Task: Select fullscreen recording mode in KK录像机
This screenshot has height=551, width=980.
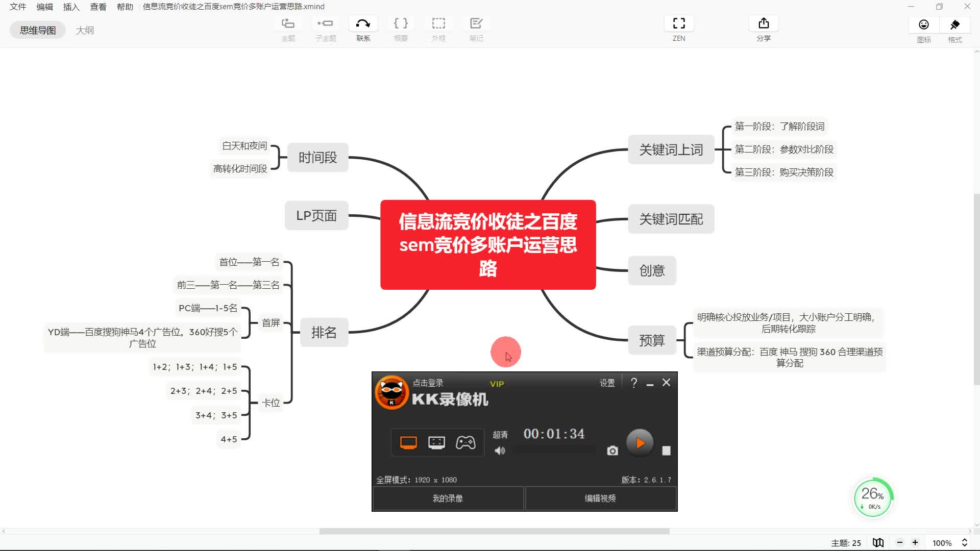Action: tap(408, 442)
